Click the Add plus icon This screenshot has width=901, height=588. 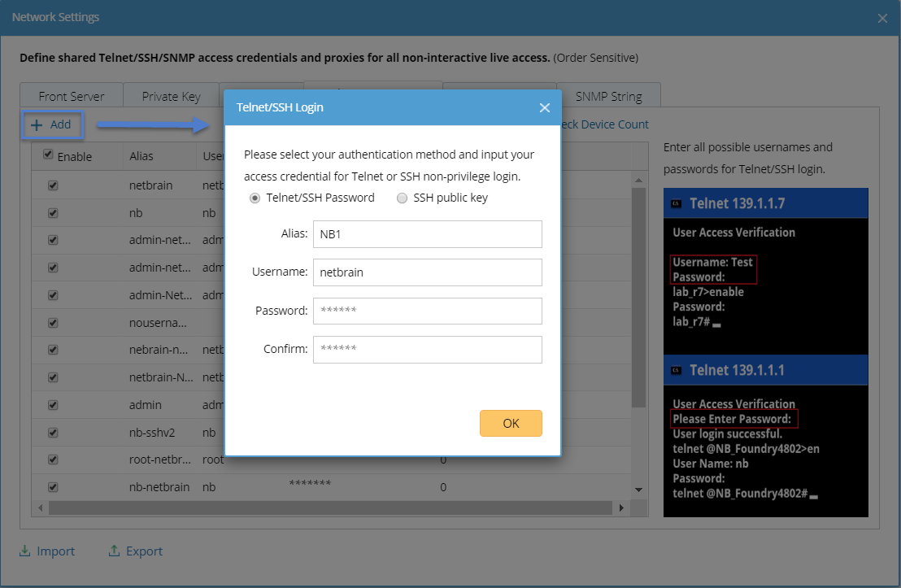(37, 125)
